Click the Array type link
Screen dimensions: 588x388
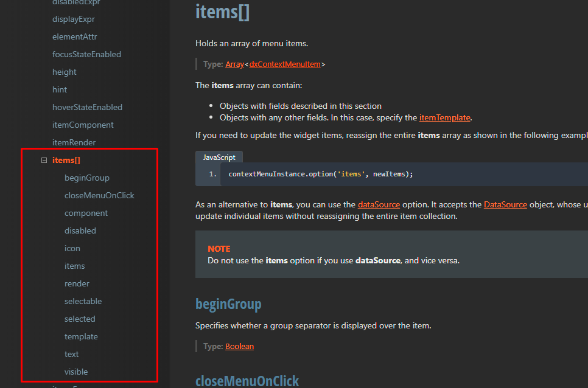(x=234, y=63)
